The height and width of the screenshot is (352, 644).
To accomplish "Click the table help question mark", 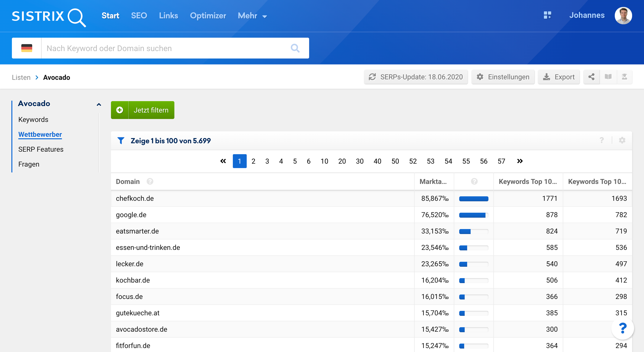I will click(x=601, y=140).
